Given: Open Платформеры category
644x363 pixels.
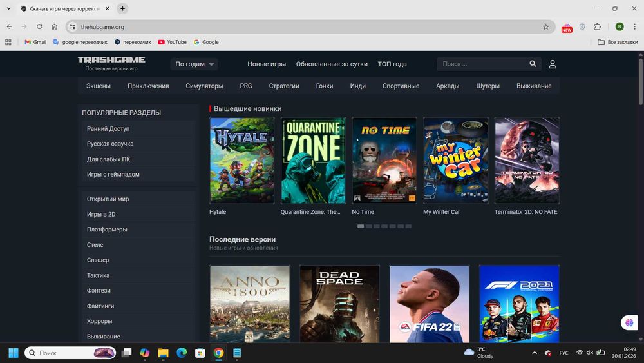Looking at the screenshot, I should click(x=138, y=230).
